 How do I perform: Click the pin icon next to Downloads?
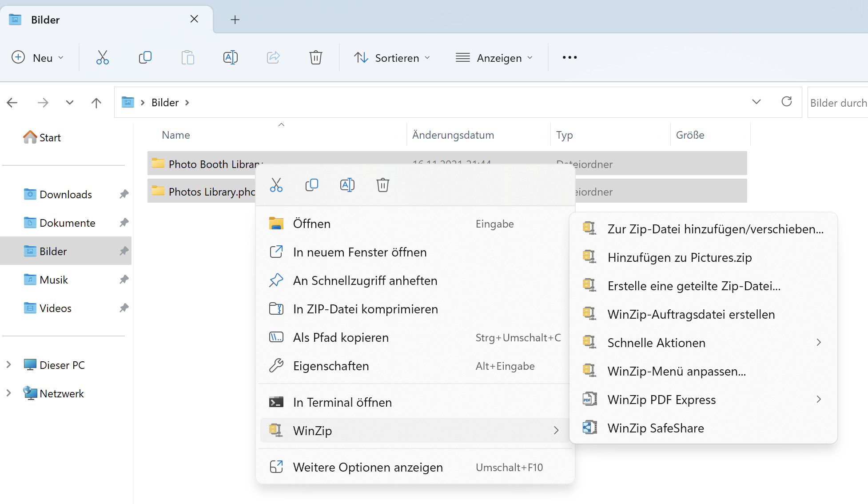click(x=124, y=194)
